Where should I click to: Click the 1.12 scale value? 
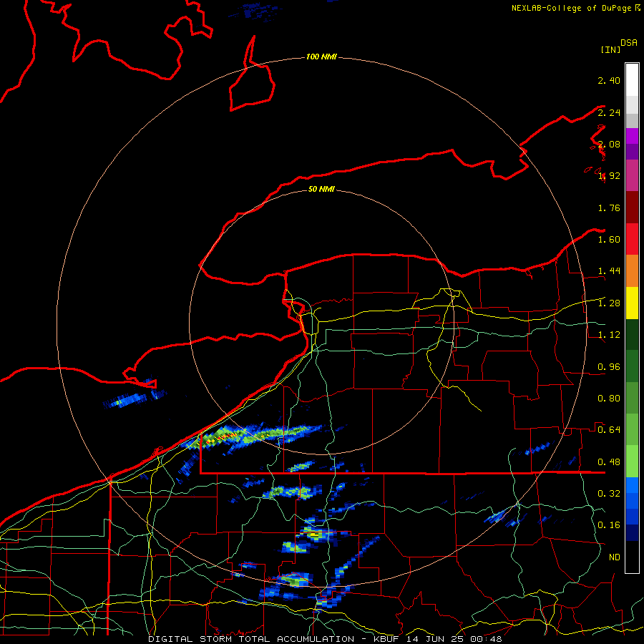click(609, 335)
